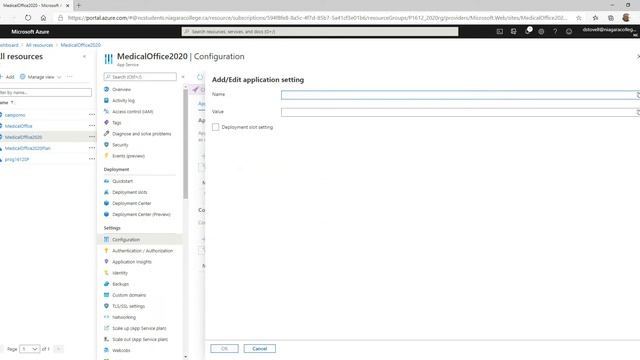Expand Manage view dropdown
Image resolution: width=640 pixels, height=360 pixels.
point(40,77)
